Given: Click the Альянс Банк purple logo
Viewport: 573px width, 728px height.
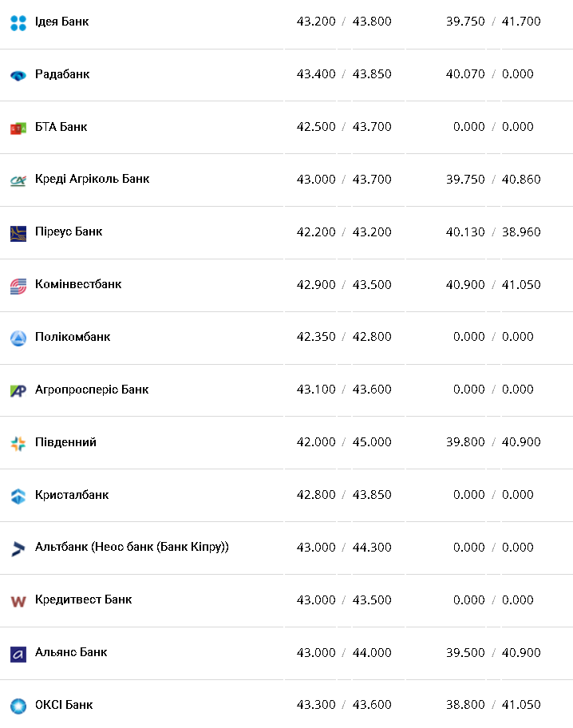Looking at the screenshot, I should tap(18, 655).
